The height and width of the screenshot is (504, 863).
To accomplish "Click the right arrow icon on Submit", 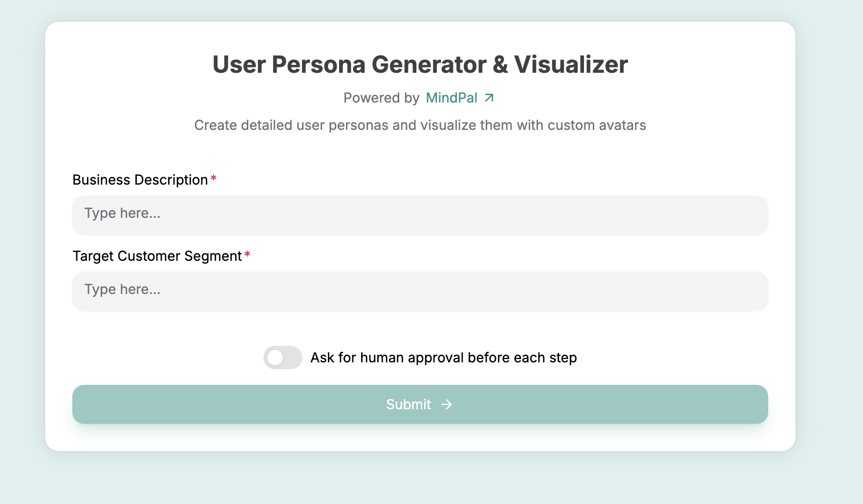I will click(x=447, y=404).
